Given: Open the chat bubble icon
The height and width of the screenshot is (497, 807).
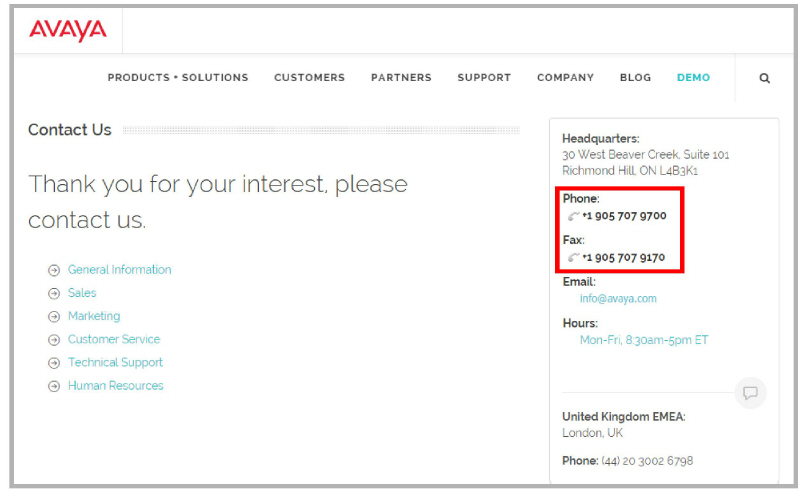Looking at the screenshot, I should coord(750,393).
